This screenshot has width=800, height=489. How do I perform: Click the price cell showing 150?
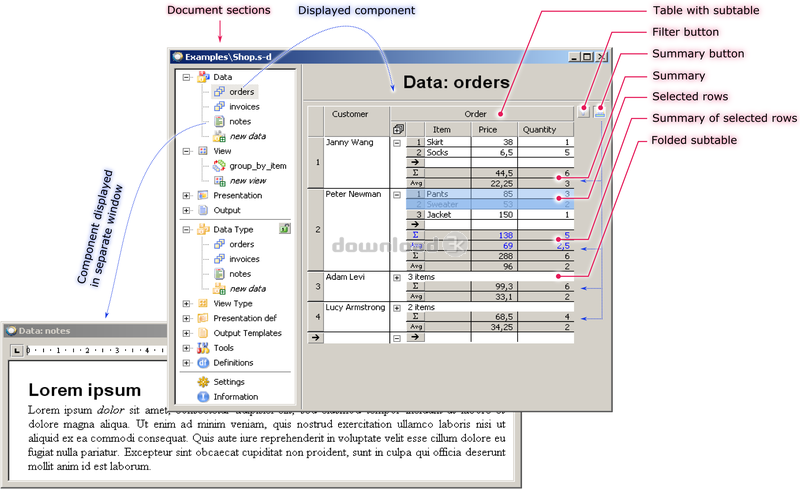[494, 215]
